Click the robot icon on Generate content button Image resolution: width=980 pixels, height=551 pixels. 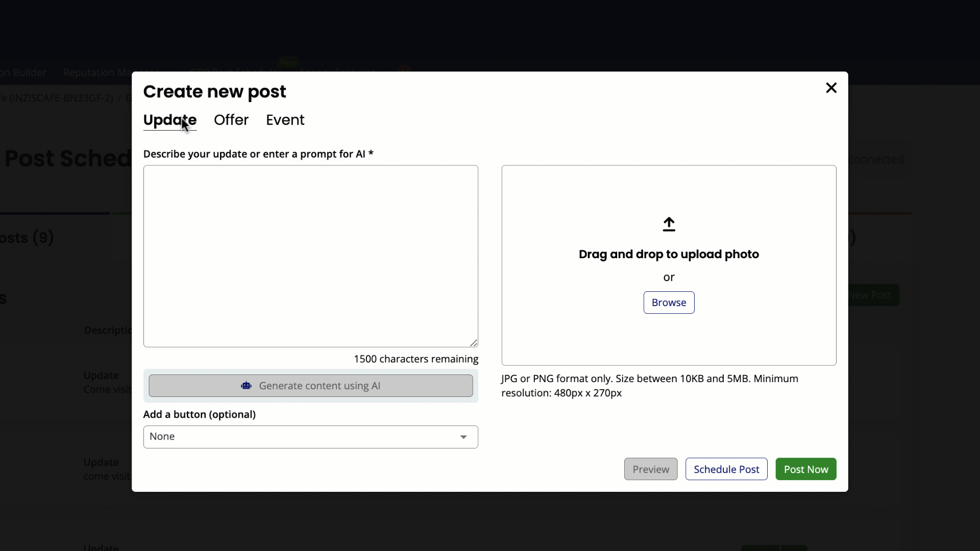[247, 386]
